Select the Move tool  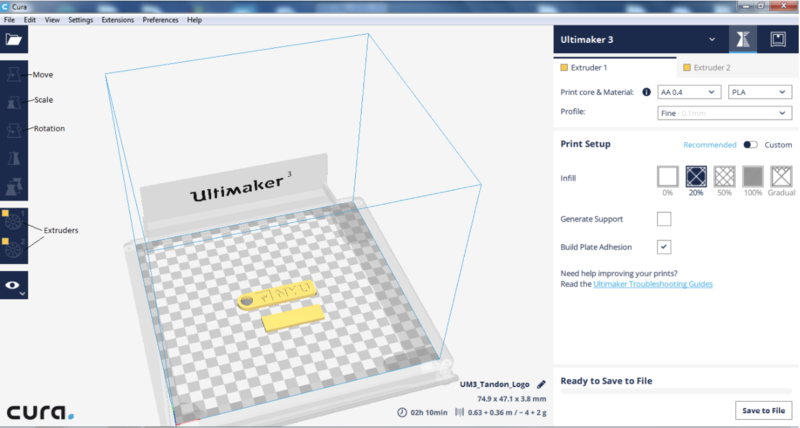coord(14,74)
